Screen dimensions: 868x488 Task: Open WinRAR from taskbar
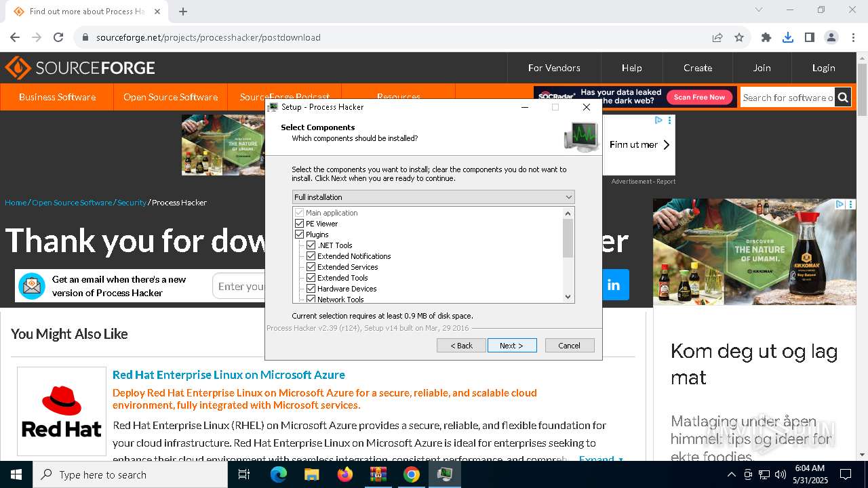point(378,474)
